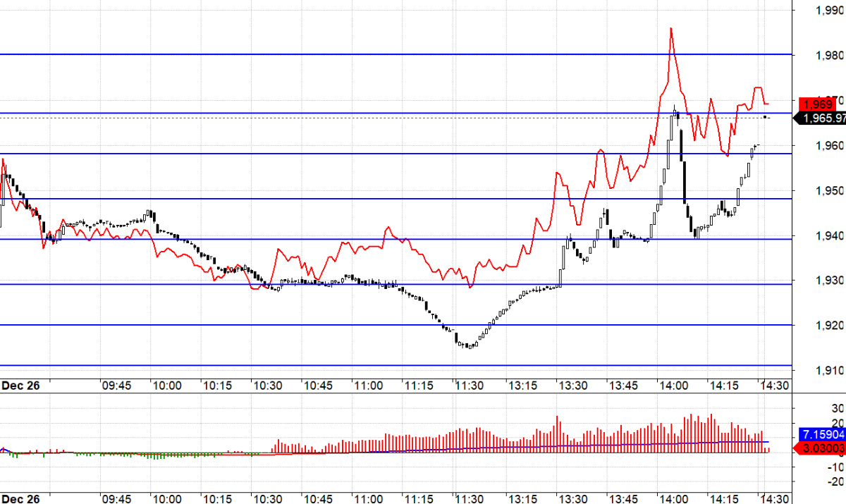Viewport: 846px width, 504px height.
Task: Click the 11:30 time label on the main chart axis
Action: (x=468, y=386)
